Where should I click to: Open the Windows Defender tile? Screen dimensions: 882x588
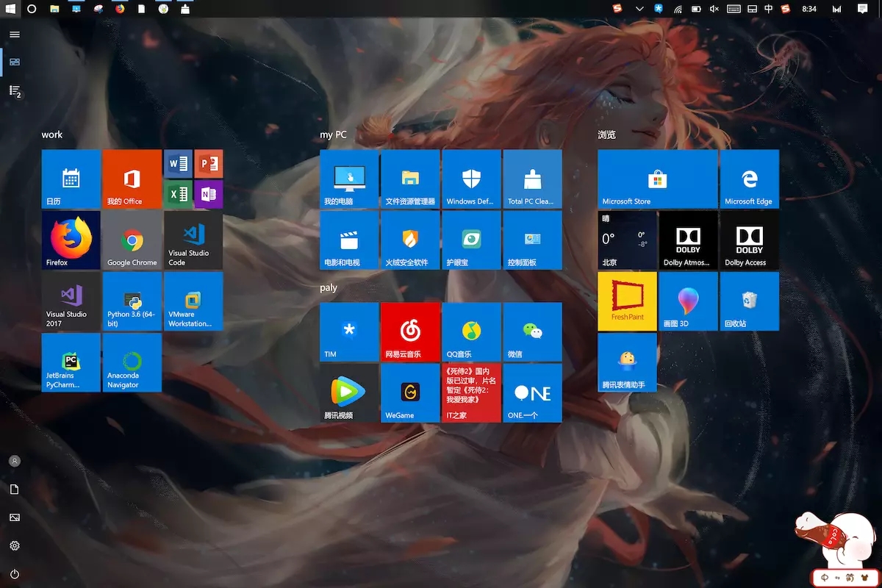point(472,179)
